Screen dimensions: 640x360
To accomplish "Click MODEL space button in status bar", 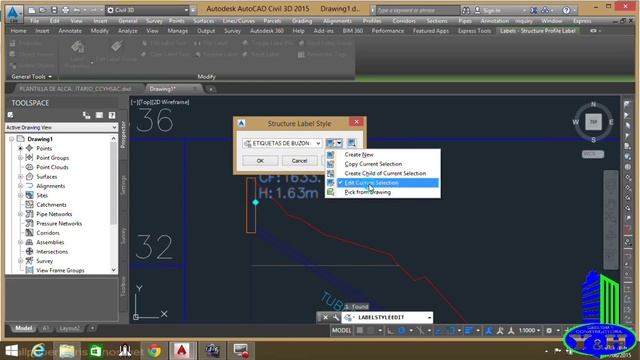I will pos(342,330).
